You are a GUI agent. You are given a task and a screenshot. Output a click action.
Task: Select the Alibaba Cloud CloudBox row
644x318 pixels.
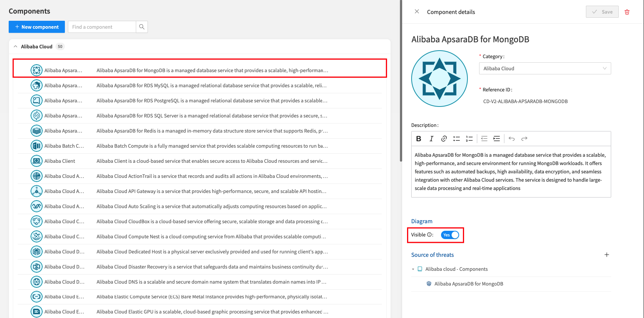(200, 221)
